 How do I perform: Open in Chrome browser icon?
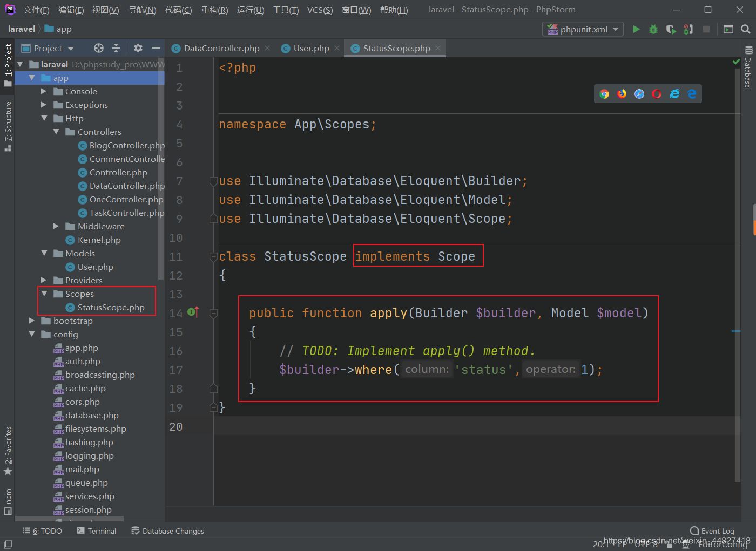point(604,94)
